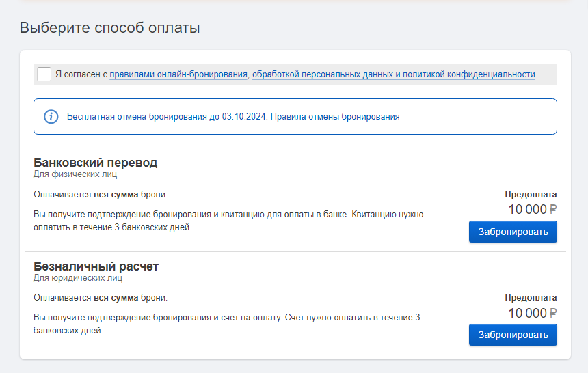Image resolution: width=588 pixels, height=373 pixels.
Task: Click the text about квитанцию для оплаты в банке
Action: 228,221
